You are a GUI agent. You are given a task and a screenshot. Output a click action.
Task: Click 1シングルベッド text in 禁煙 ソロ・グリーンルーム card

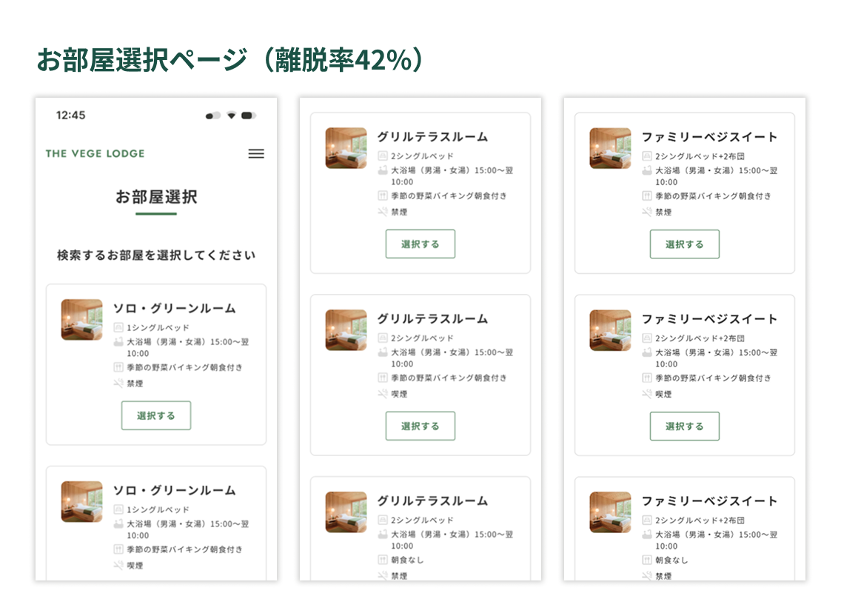158,327
